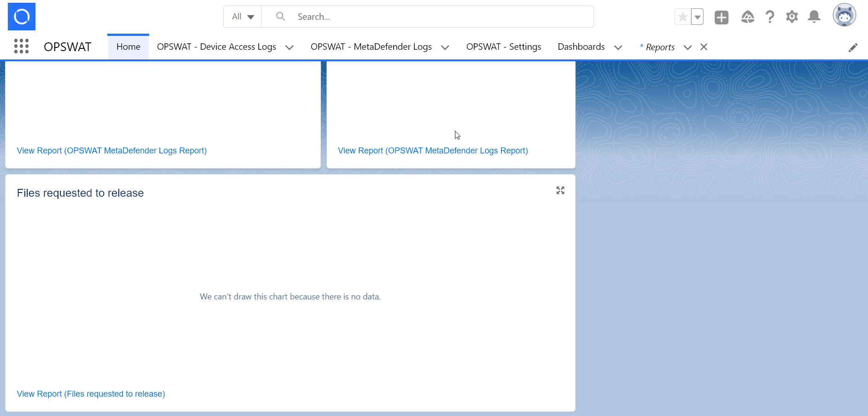
Task: Go to the Home tab
Action: [x=128, y=47]
